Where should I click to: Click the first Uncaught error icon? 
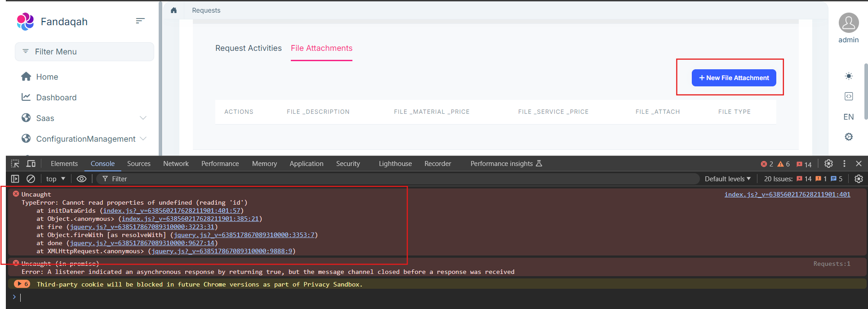[16, 194]
